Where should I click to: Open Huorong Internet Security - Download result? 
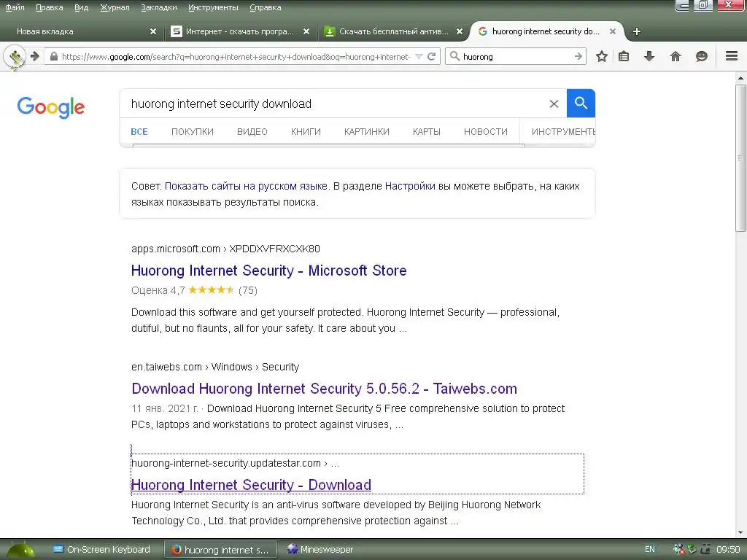point(251,485)
